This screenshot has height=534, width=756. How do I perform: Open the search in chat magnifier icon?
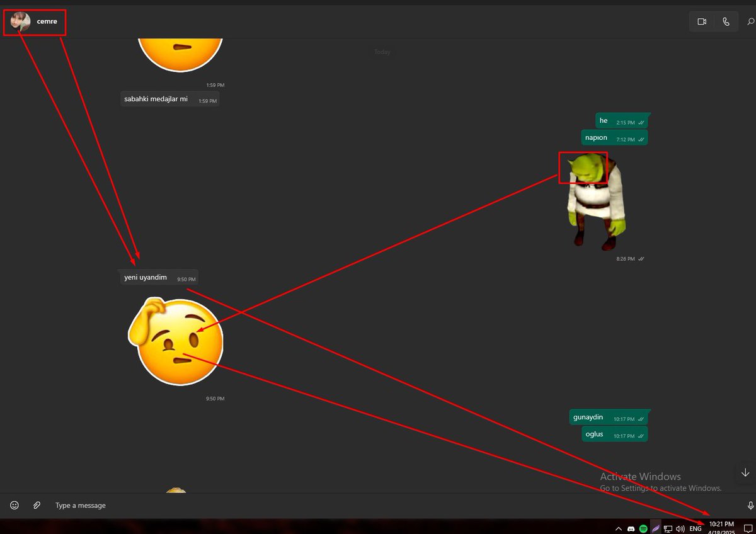[x=750, y=21]
